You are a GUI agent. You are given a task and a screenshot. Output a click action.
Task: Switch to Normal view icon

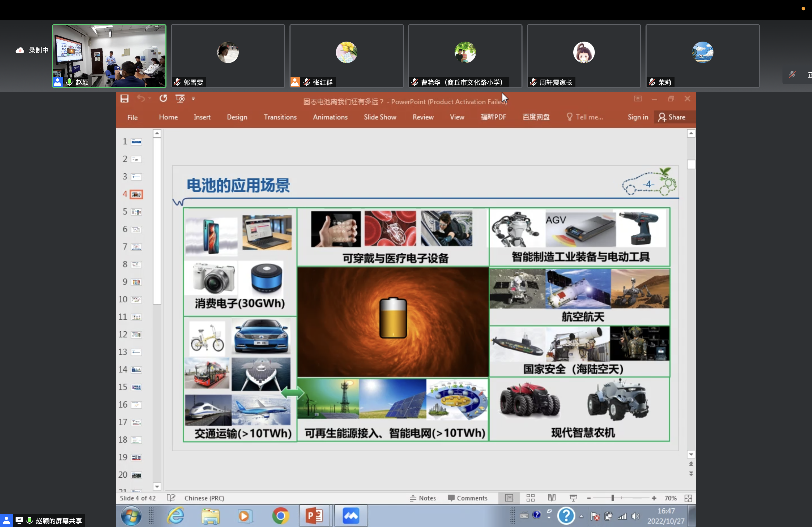[x=509, y=498]
